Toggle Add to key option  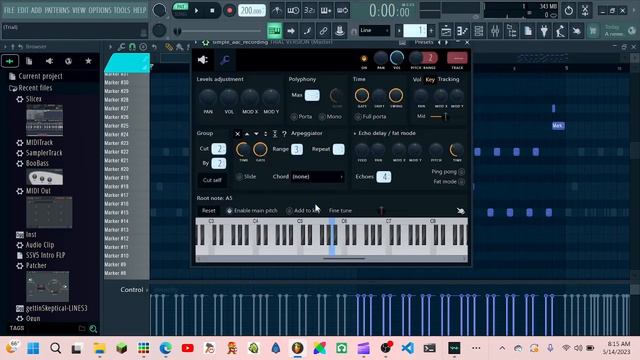click(x=302, y=211)
